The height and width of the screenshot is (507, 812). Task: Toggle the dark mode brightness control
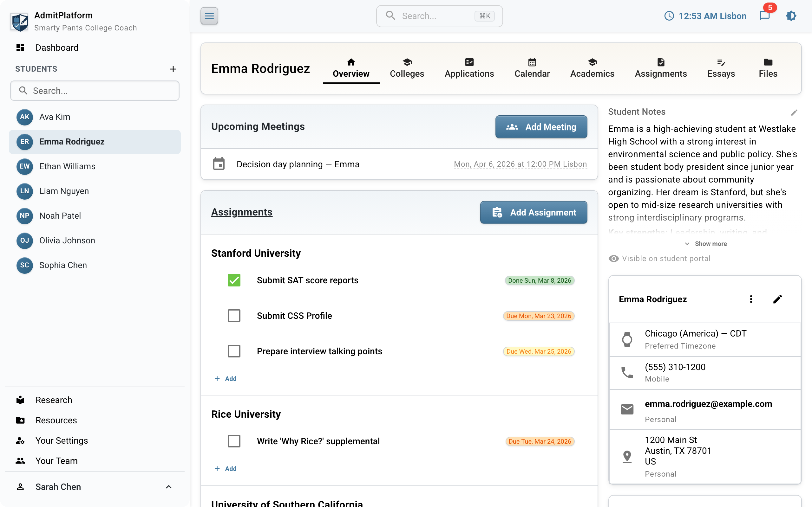(791, 16)
